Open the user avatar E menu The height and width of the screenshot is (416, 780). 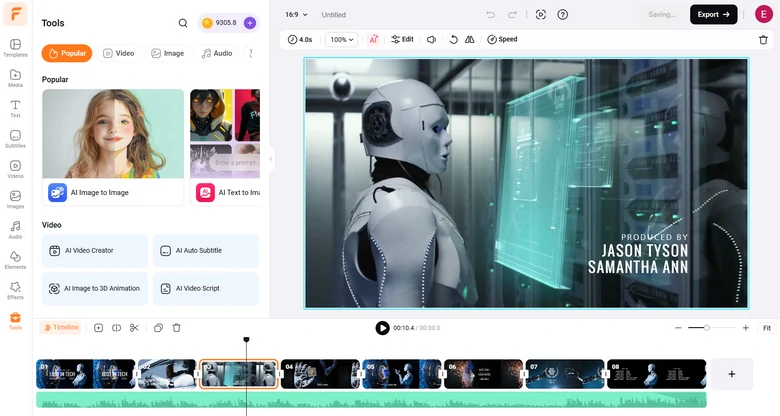[764, 14]
